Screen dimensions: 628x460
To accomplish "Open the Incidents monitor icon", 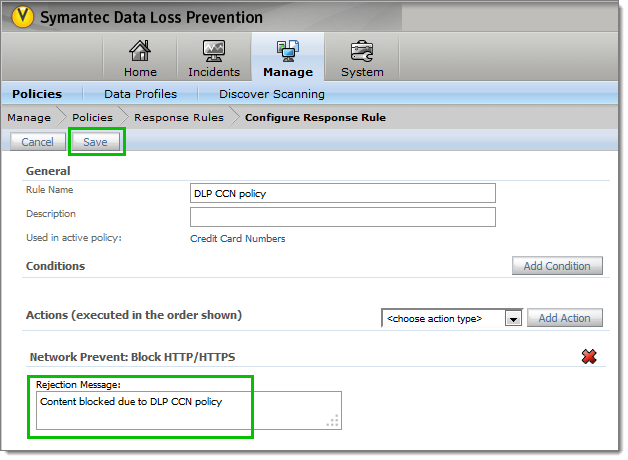I will coord(213,52).
